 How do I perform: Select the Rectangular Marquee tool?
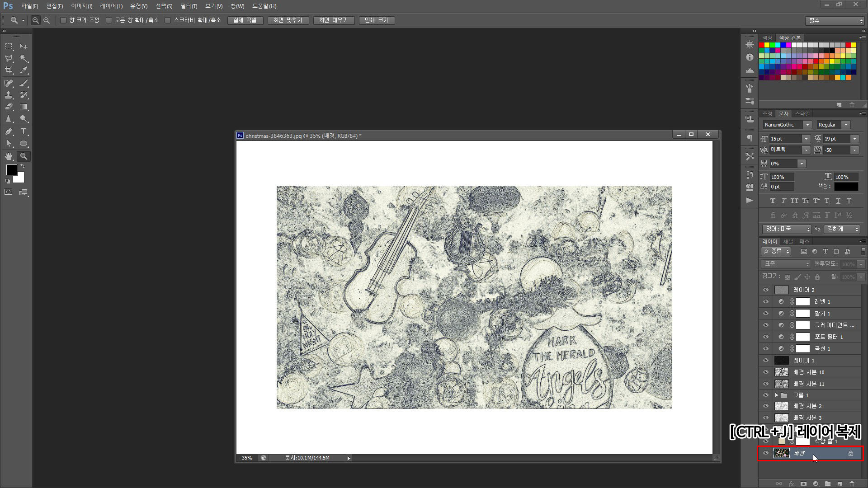point(9,47)
